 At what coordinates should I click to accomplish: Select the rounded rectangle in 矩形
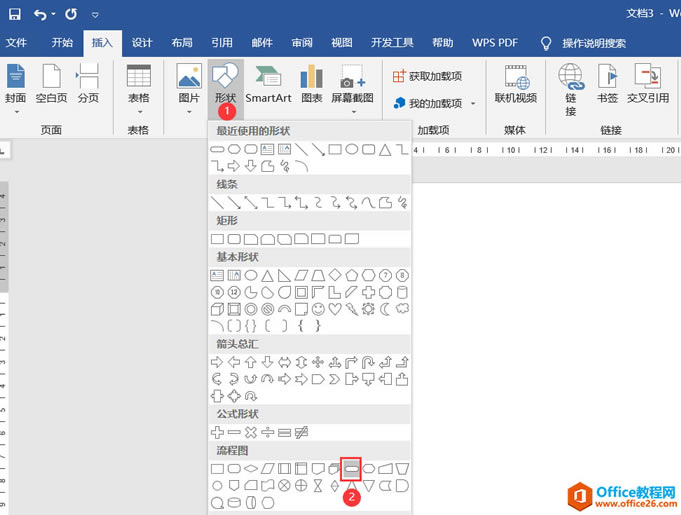[x=234, y=239]
